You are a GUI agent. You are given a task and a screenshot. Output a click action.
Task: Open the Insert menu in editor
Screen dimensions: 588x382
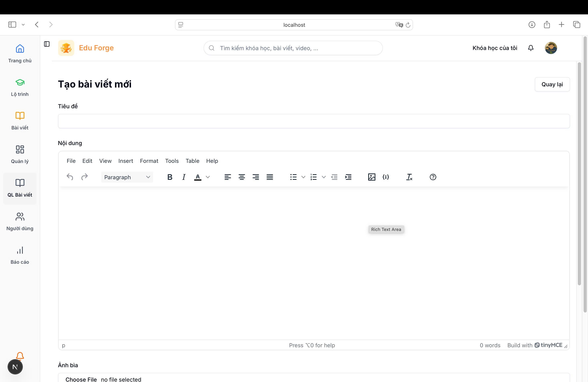point(126,161)
